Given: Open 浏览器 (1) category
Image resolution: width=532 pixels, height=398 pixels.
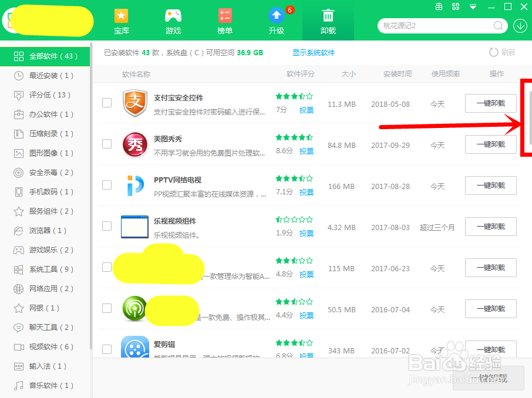Looking at the screenshot, I should coord(45,231).
